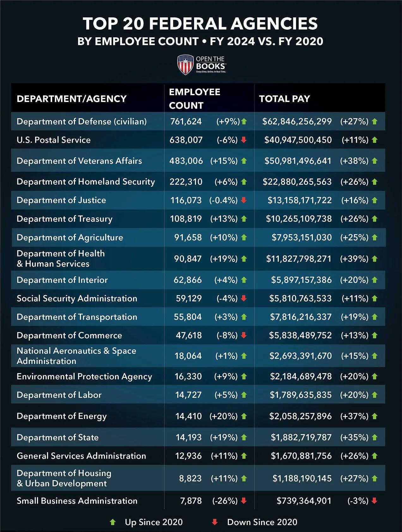The width and height of the screenshot is (402, 532).
Task: Click Defense total pay amount $62,846,256,299
Action: point(297,122)
